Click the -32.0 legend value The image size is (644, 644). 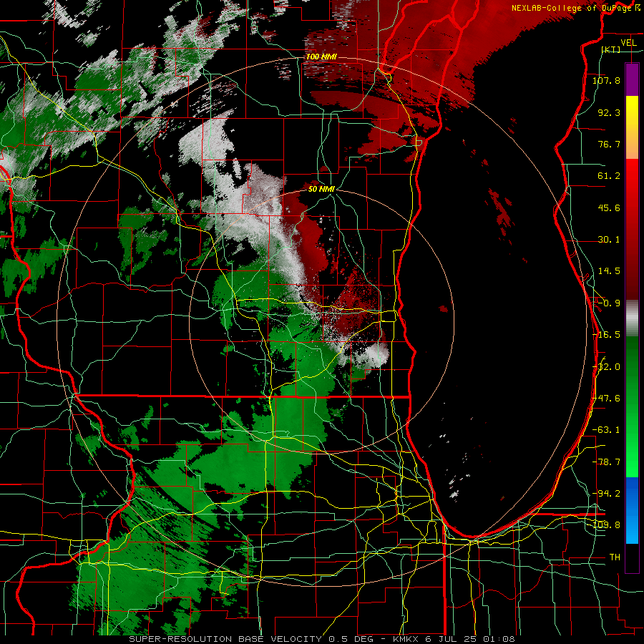point(606,367)
